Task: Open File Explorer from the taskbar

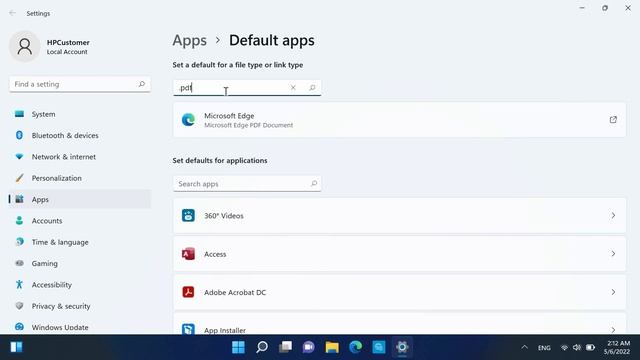Action: click(332, 347)
